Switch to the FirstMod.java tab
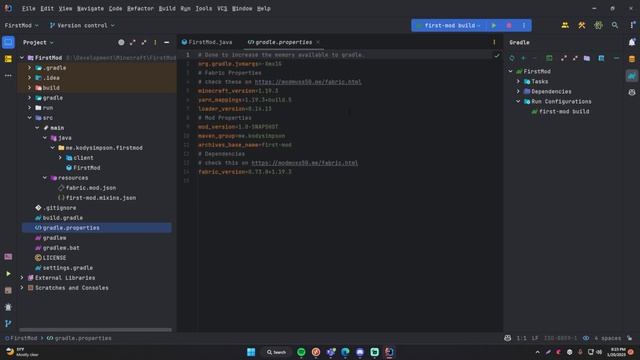The image size is (640, 360). 207,42
